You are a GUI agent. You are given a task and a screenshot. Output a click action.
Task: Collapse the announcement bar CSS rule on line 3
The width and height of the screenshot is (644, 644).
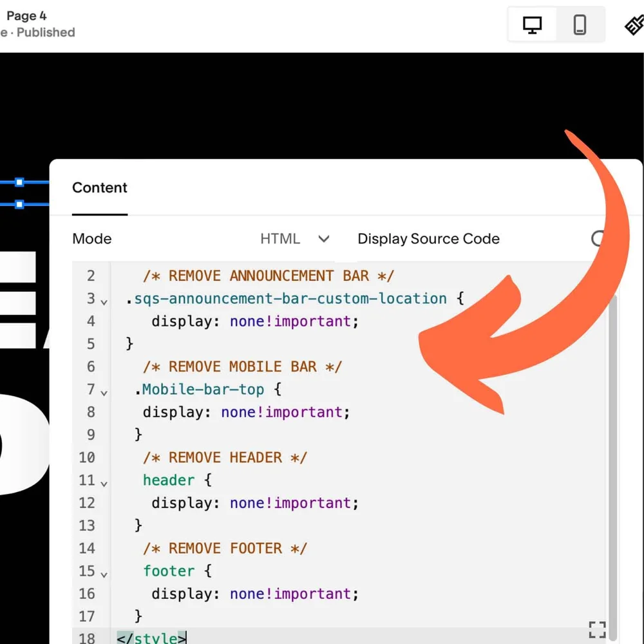pyautogui.click(x=104, y=301)
